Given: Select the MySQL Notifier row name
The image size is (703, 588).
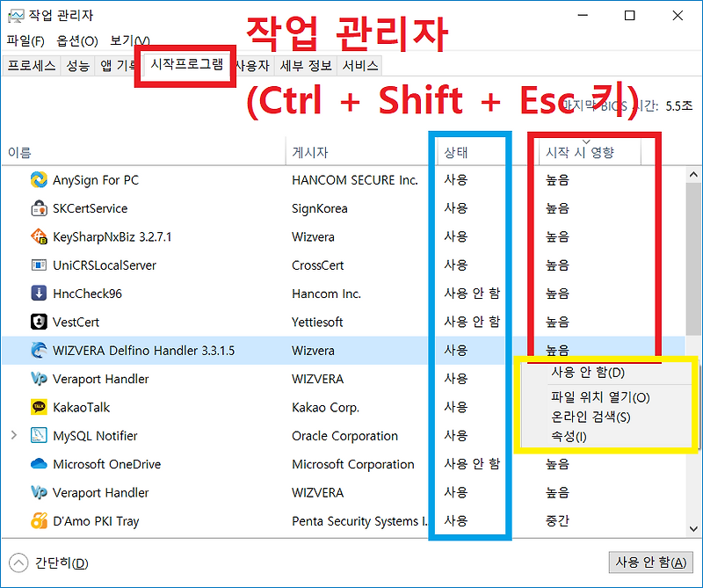Looking at the screenshot, I should pyautogui.click(x=95, y=435).
